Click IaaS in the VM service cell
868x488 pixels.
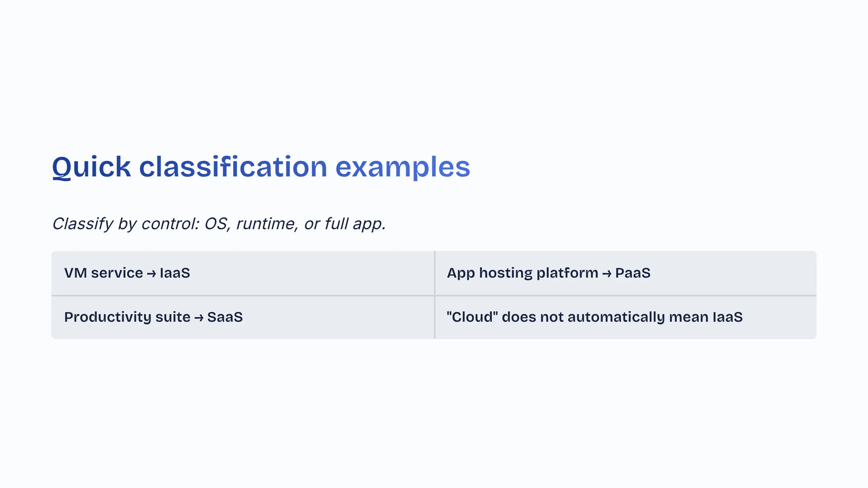click(x=175, y=273)
